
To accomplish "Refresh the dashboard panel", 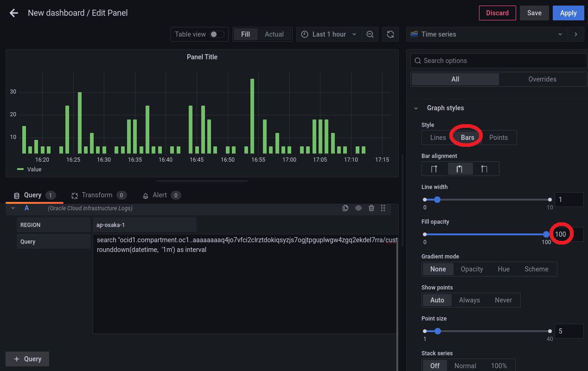I will click(390, 34).
